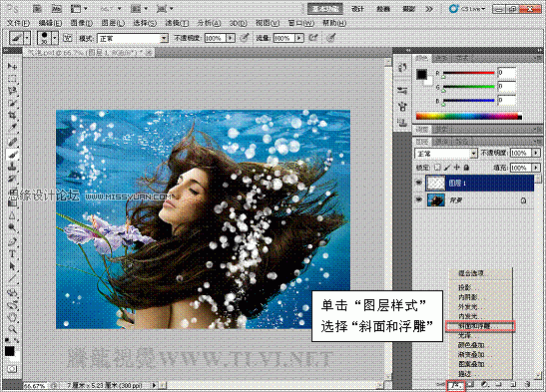Create new adjustment layer icon

[x=485, y=384]
